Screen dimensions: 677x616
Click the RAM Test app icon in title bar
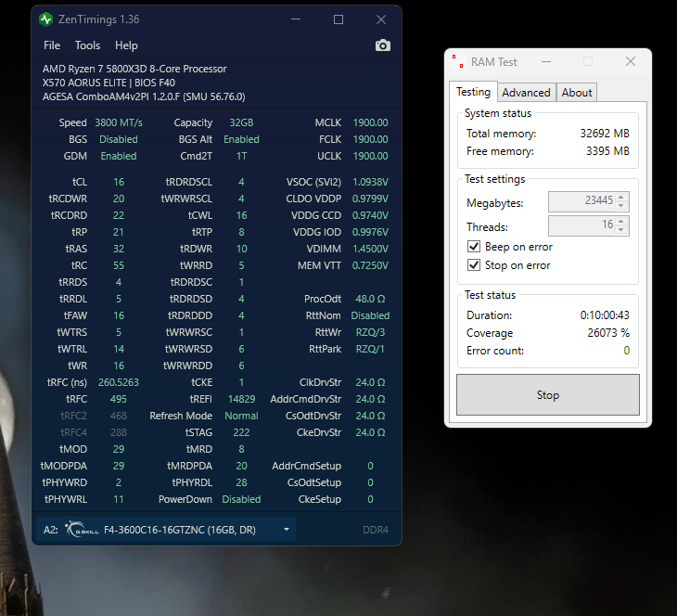[x=458, y=62]
